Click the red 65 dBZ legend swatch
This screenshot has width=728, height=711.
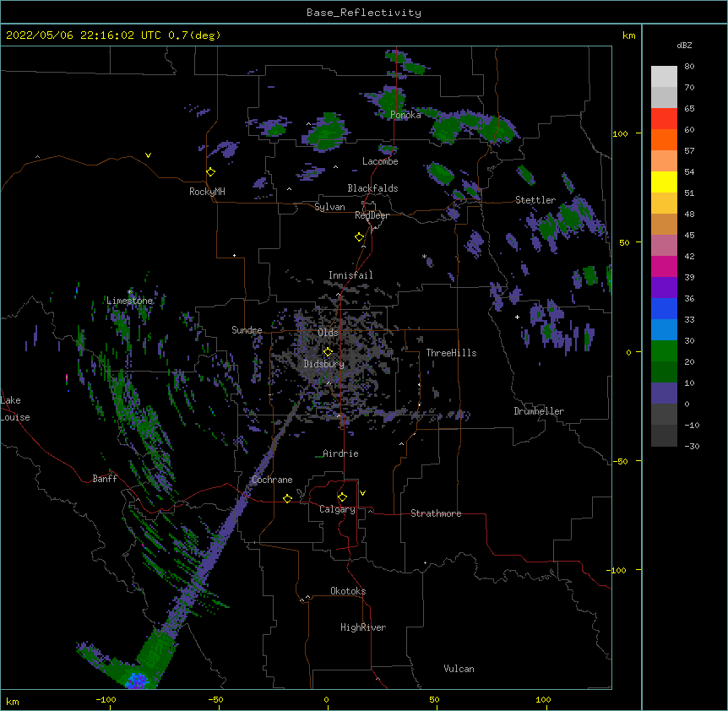coord(664,119)
